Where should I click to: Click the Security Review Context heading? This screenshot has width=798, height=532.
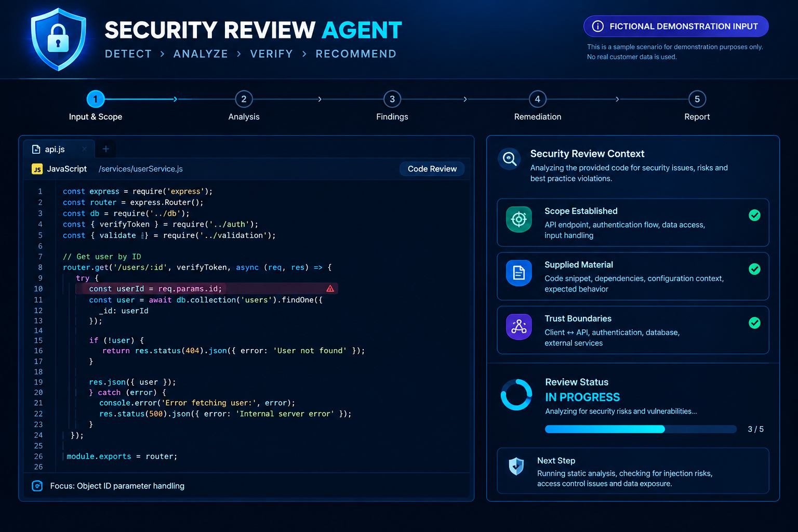587,154
